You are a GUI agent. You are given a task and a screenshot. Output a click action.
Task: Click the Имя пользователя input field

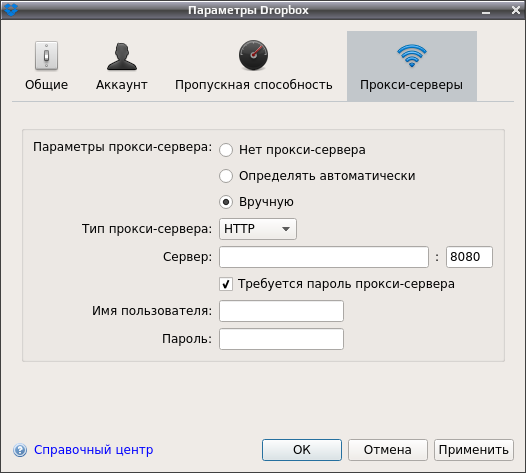pos(281,311)
